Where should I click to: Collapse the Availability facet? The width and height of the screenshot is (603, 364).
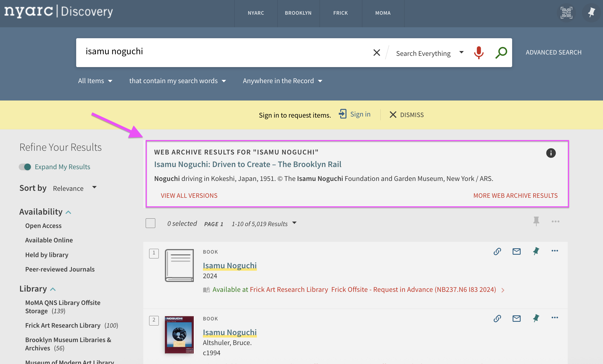[45, 212]
